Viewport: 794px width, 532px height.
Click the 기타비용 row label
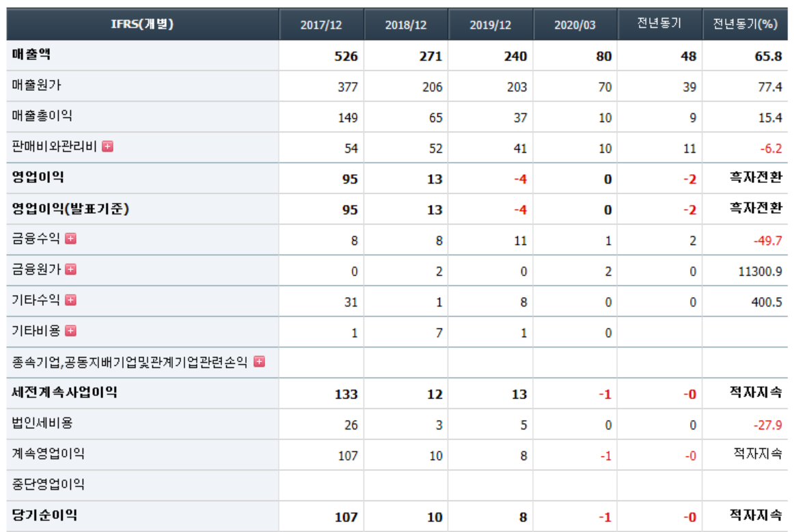[36, 331]
